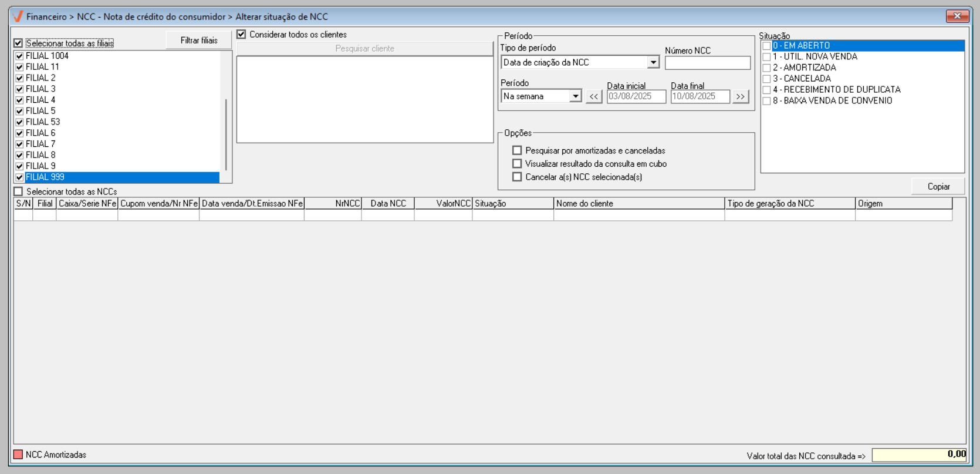Image resolution: width=980 pixels, height=474 pixels.
Task: Click Pesquisar cliente button
Action: click(364, 49)
